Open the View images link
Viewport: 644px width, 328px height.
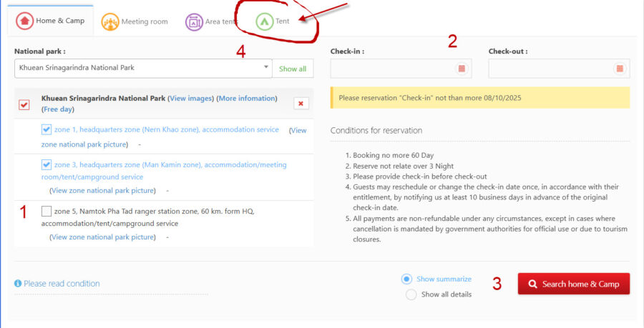click(x=191, y=99)
